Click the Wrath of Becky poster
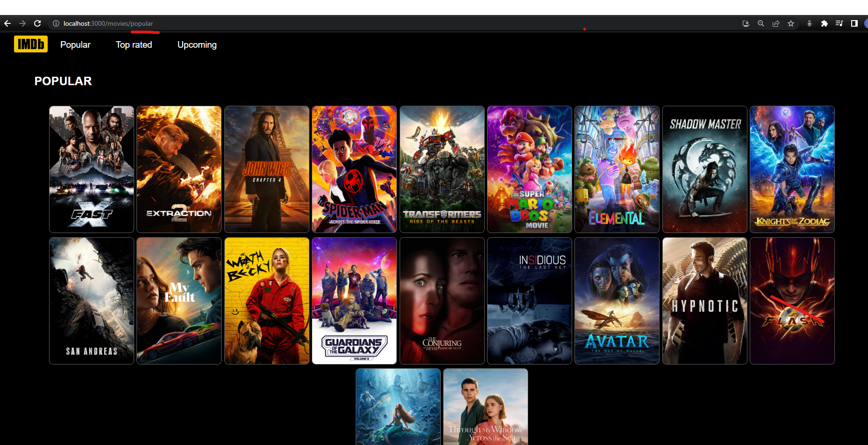Screen dimensions: 868x445 click(267, 301)
